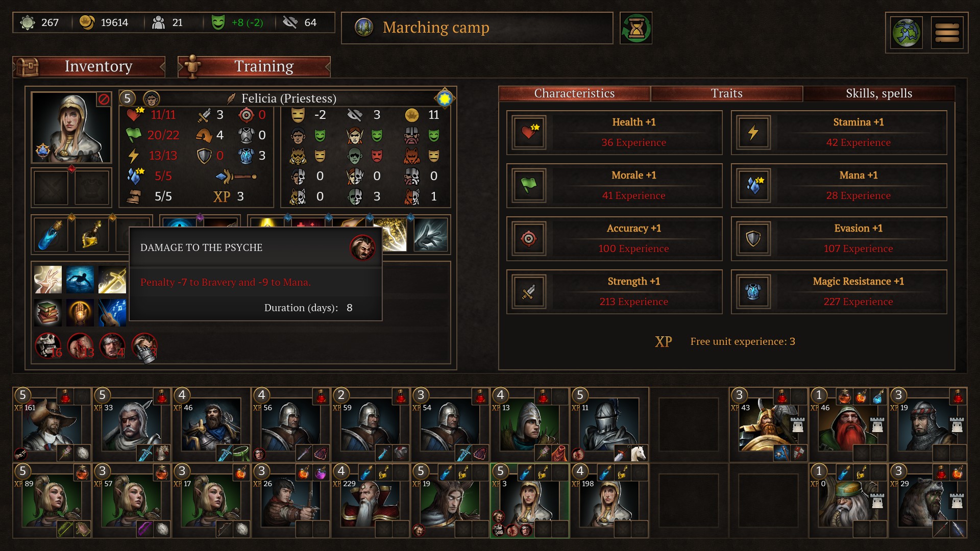This screenshot has width=980, height=551.
Task: Toggle the red prohibition icon on portrait
Action: click(x=104, y=99)
